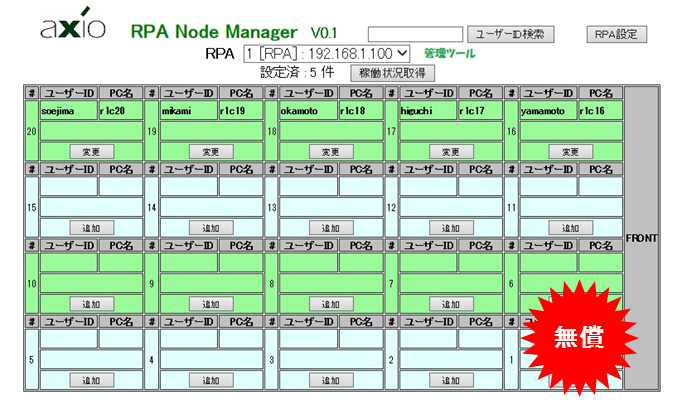
Task: Click 追加 button for node 7
Action: click(451, 304)
